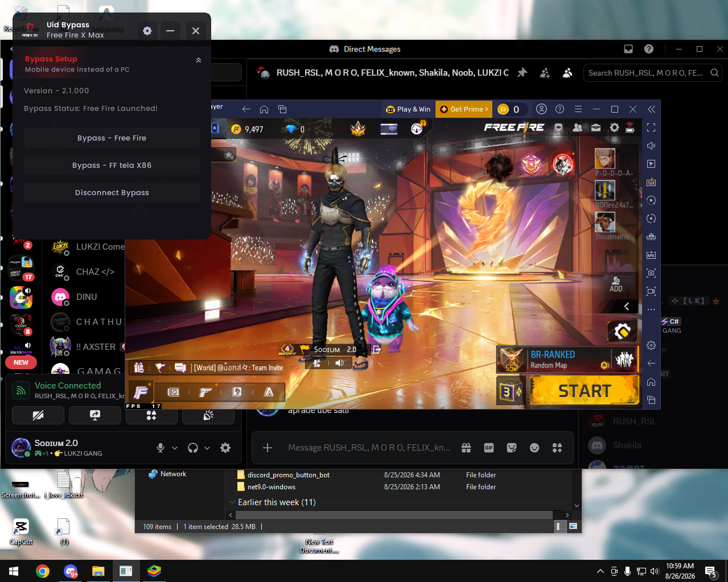
Task: Add friends to DM icon
Action: click(x=545, y=73)
